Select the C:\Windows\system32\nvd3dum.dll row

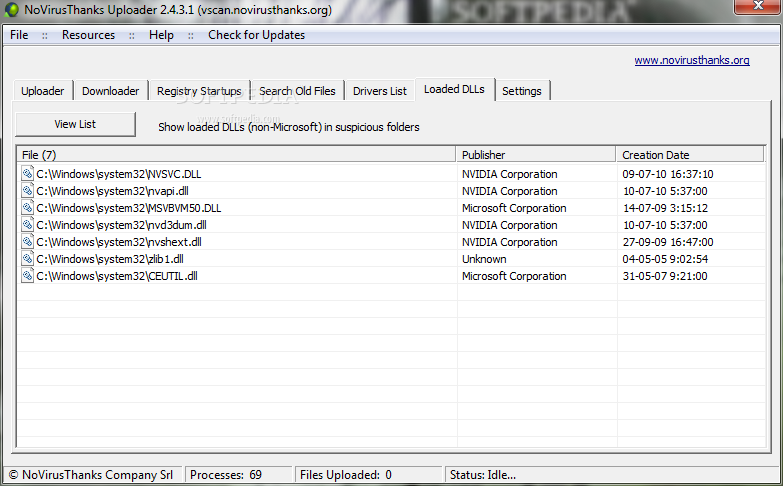point(392,225)
